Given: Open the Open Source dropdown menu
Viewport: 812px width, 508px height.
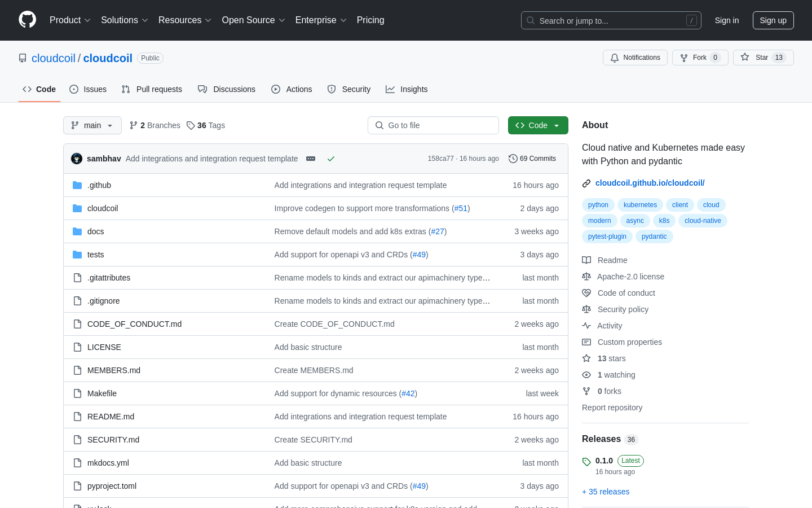Looking at the screenshot, I should tap(254, 20).
